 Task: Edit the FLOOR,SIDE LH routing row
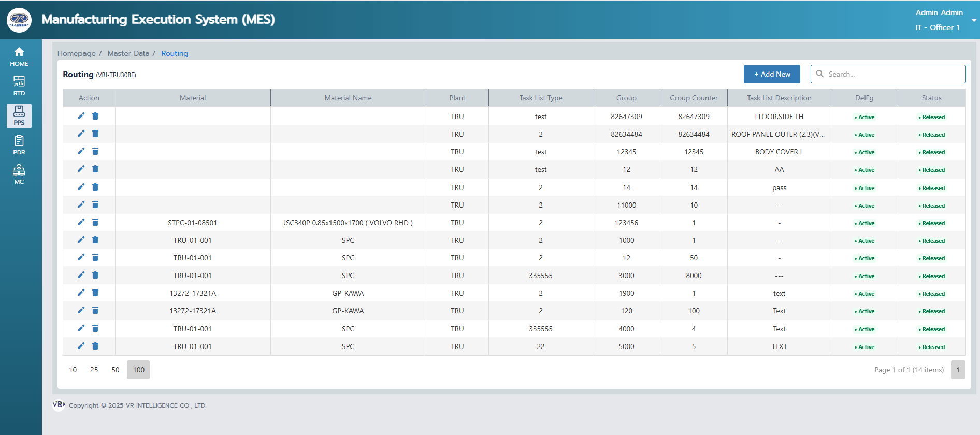(x=81, y=116)
